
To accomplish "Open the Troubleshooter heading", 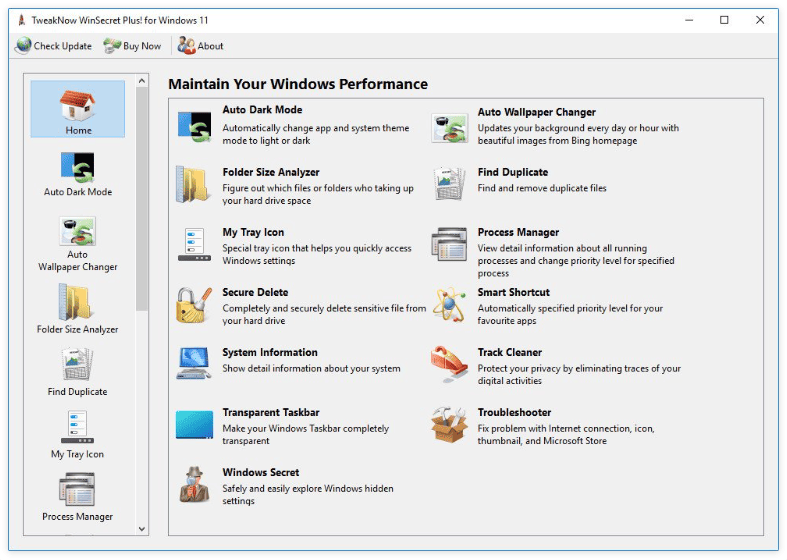I will tap(514, 412).
